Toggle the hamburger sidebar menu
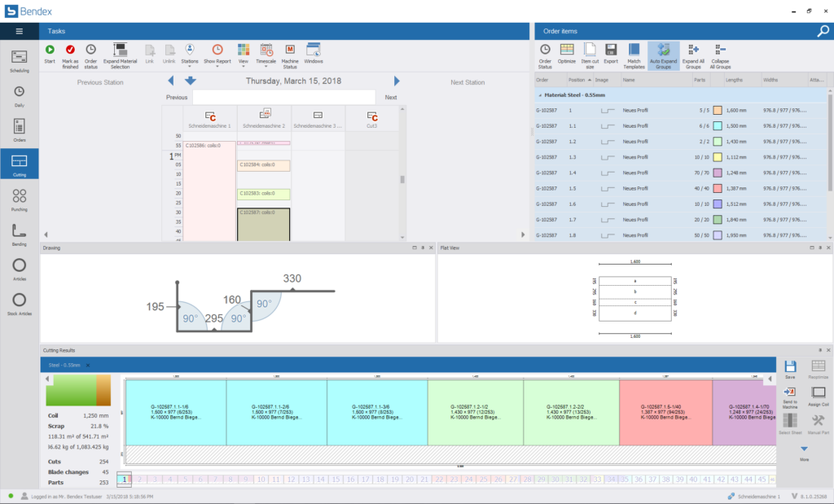Screen dimensions: 834x504 coord(20,31)
